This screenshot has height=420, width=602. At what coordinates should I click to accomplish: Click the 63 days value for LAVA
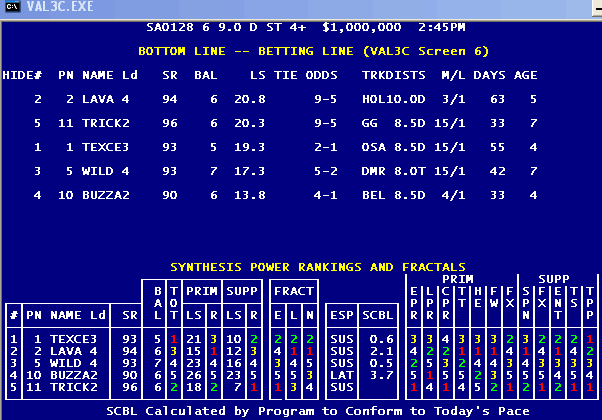click(497, 99)
